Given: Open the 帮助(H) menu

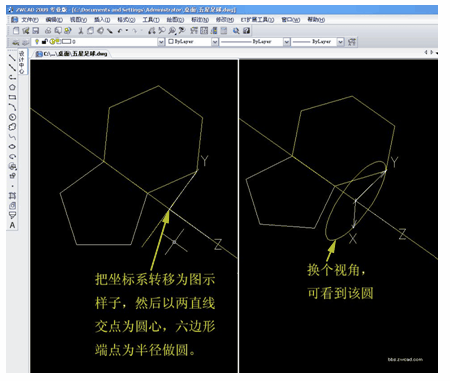Looking at the screenshot, I should pyautogui.click(x=316, y=20).
